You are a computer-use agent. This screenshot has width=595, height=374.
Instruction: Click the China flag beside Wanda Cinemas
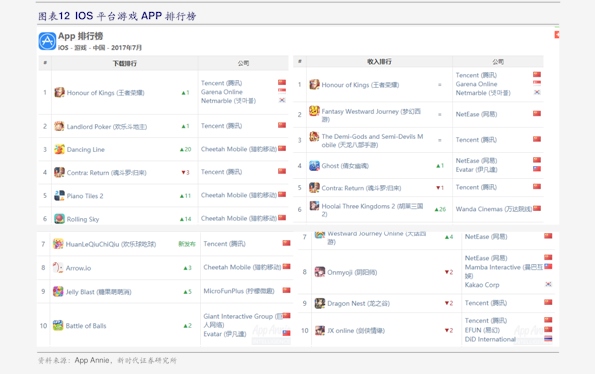(x=537, y=208)
